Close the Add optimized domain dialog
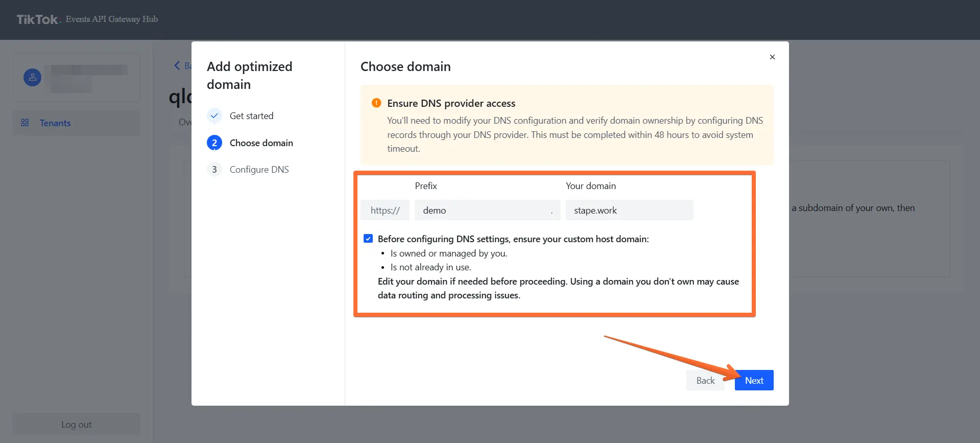Viewport: 980px width, 443px height. [772, 57]
